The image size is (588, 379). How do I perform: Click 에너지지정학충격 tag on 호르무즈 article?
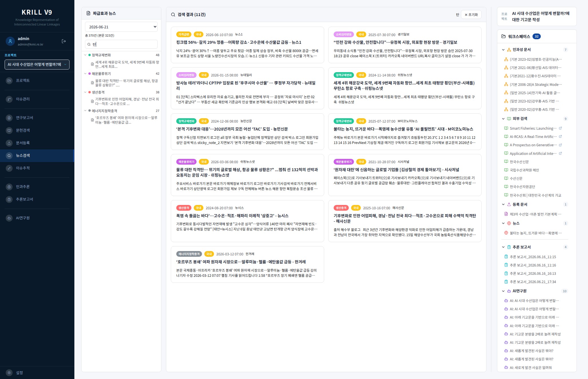189,254
